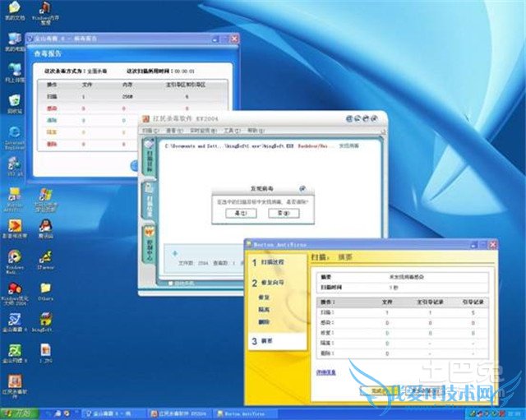
Task: Click the round blue button in Kingsoft report window
Action: pos(135,165)
